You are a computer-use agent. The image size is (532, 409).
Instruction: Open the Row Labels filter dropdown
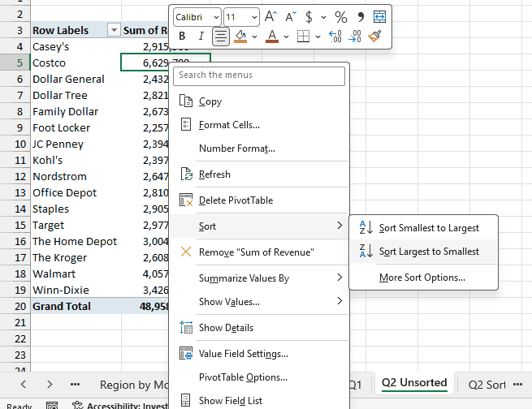coord(114,30)
